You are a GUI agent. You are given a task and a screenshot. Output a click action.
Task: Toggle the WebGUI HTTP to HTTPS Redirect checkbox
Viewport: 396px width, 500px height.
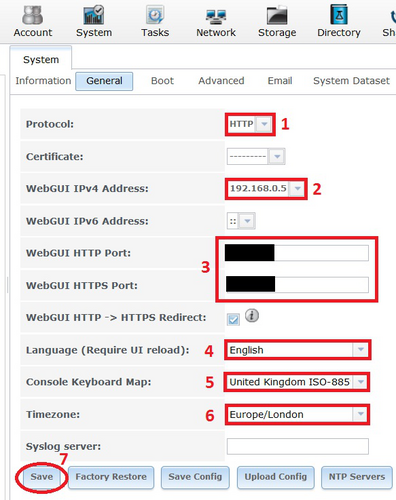(x=233, y=319)
